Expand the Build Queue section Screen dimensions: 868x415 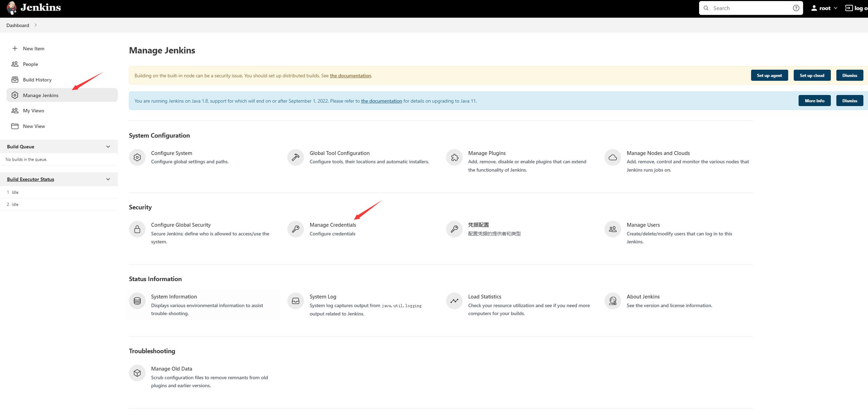[x=108, y=146]
